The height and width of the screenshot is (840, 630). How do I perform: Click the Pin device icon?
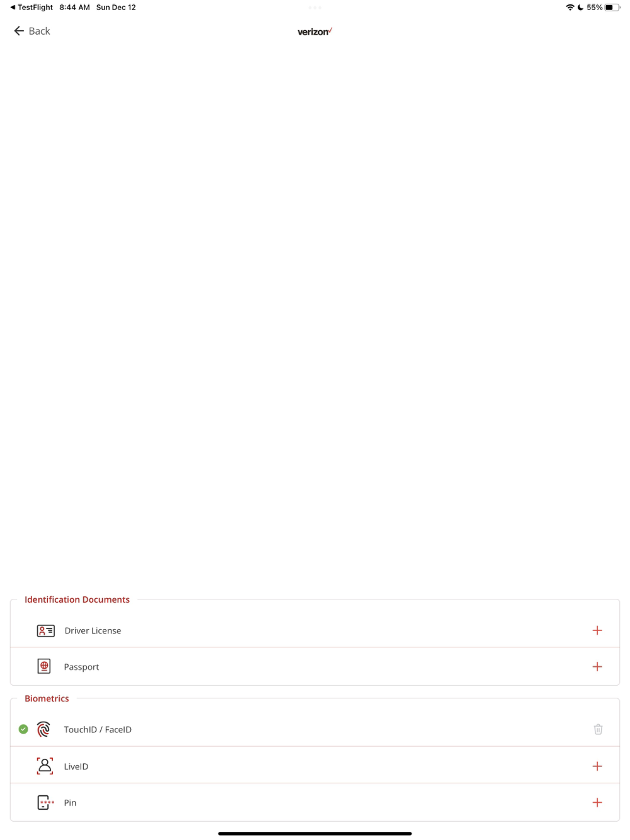(45, 802)
